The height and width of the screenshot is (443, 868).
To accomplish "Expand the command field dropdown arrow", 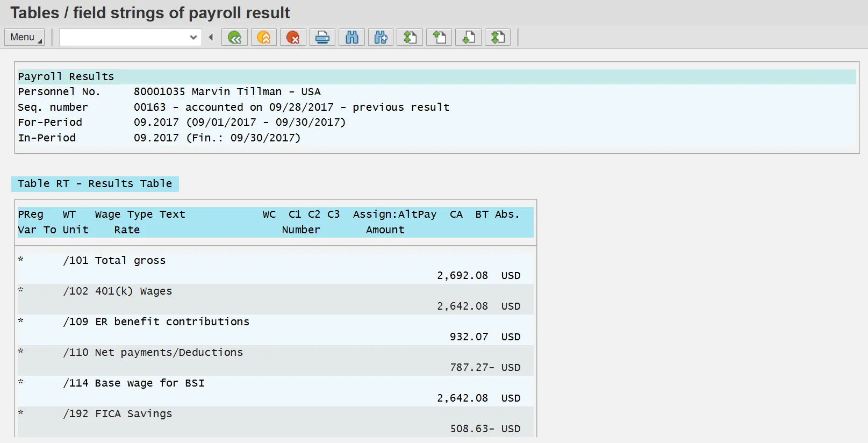I will (x=193, y=38).
